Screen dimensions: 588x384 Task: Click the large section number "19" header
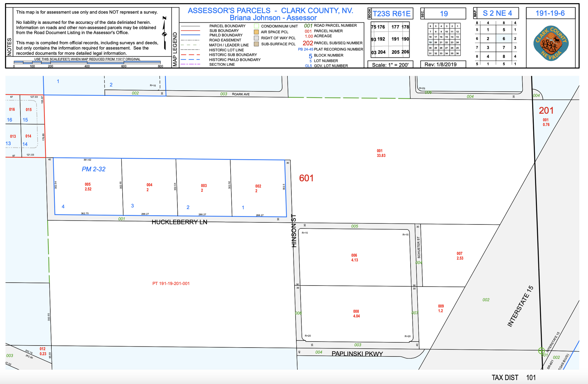444,13
